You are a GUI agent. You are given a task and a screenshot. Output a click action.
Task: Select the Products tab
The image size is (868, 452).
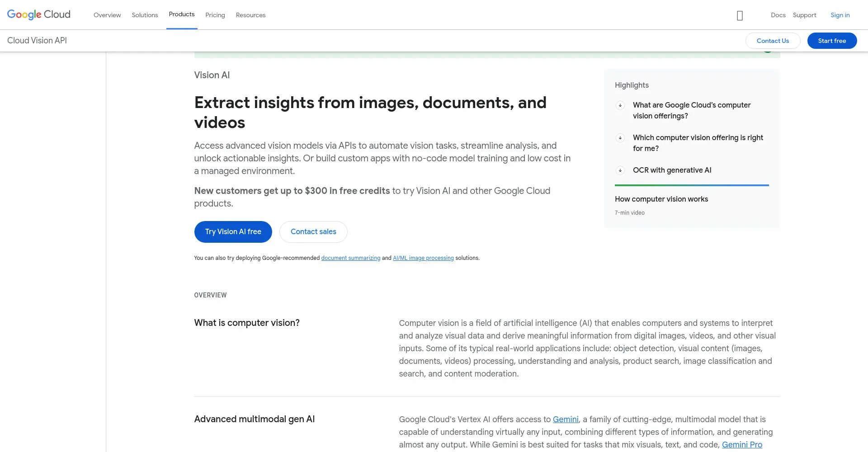tap(182, 14)
